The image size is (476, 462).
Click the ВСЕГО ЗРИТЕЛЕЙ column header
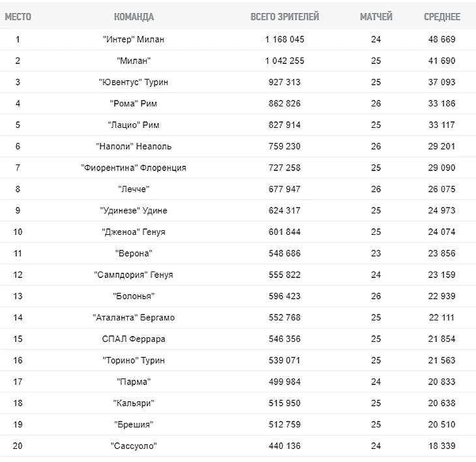(285, 17)
